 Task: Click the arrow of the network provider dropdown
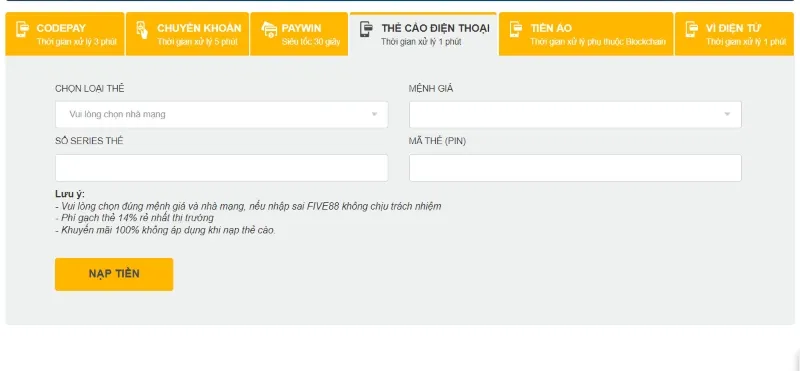point(374,114)
